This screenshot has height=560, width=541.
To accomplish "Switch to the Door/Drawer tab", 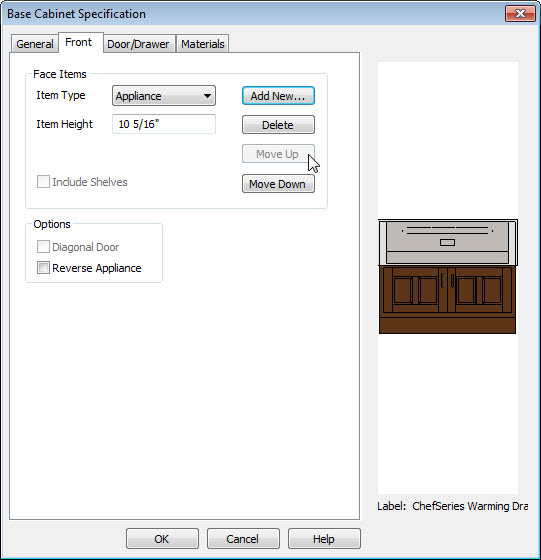I will [x=138, y=44].
